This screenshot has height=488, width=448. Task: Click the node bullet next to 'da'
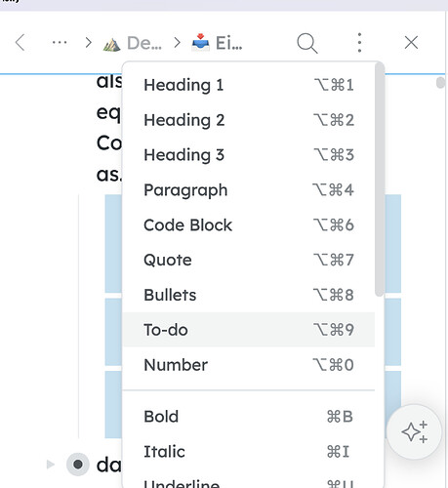pos(78,465)
